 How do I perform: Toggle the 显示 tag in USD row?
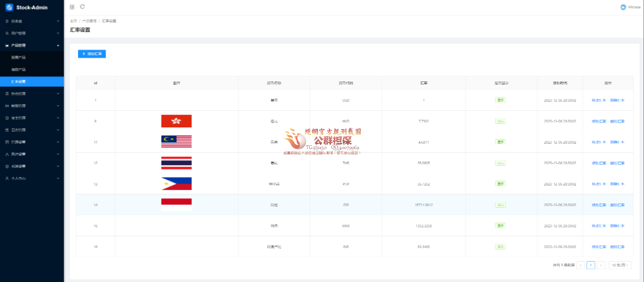click(500, 100)
